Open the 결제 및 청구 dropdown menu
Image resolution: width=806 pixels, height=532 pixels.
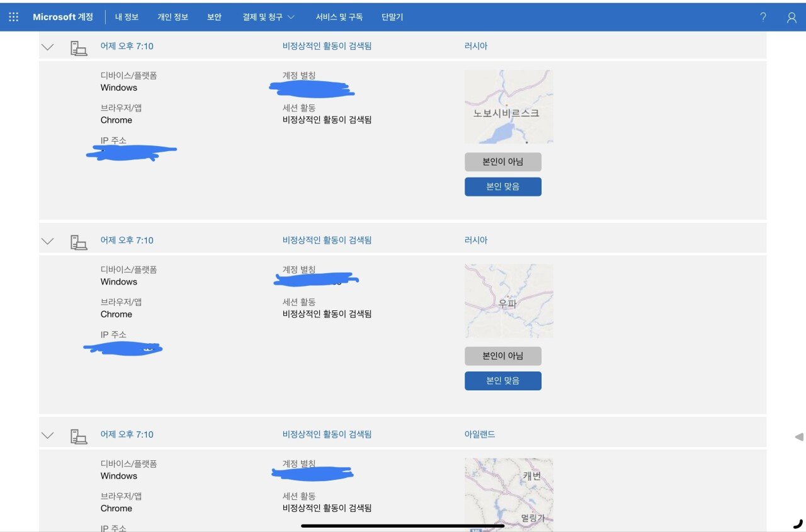(x=268, y=17)
